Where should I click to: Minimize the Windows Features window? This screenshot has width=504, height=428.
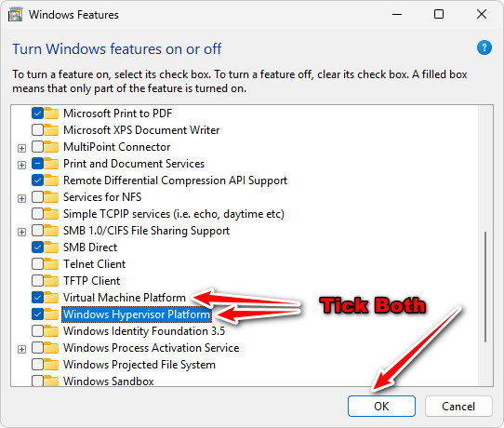coord(397,14)
